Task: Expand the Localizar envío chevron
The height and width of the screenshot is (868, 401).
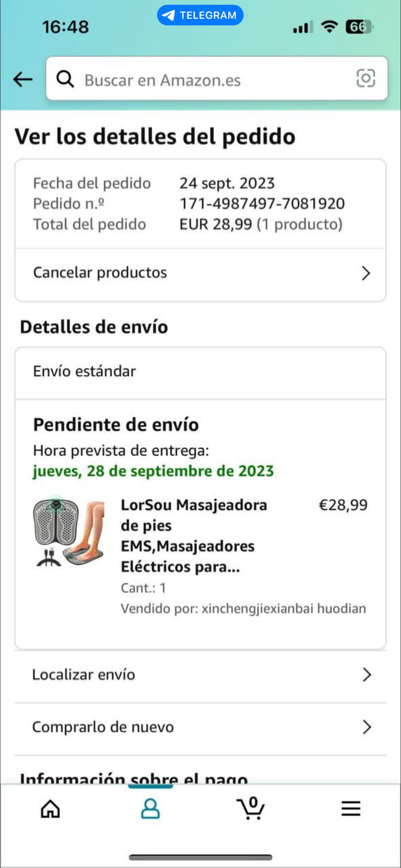Action: tap(367, 674)
